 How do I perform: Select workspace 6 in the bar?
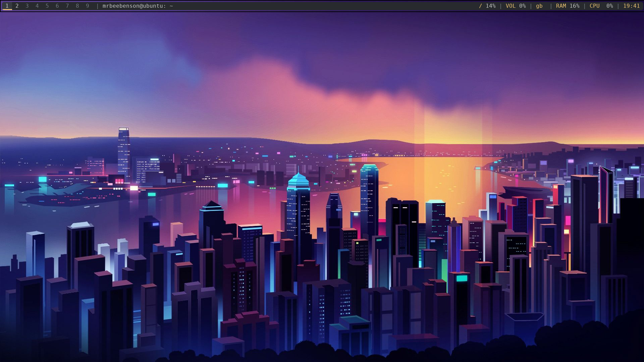tap(57, 6)
